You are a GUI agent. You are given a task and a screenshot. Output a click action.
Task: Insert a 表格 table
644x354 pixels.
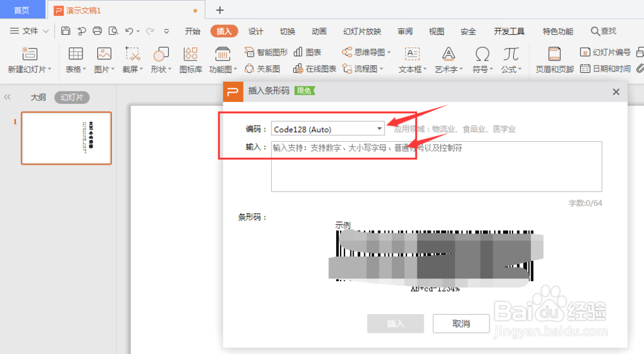point(75,60)
